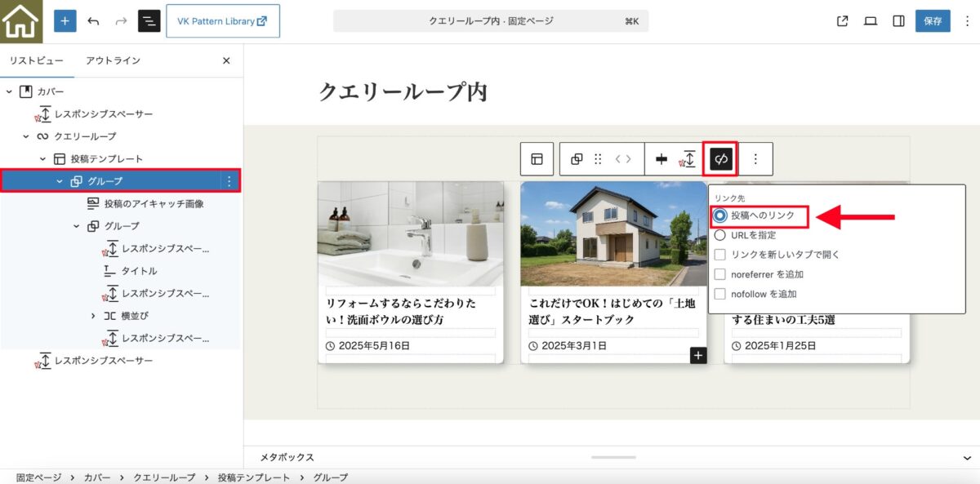Open block toolbar options three-dot menu
The image size is (980, 484).
pyautogui.click(x=755, y=159)
